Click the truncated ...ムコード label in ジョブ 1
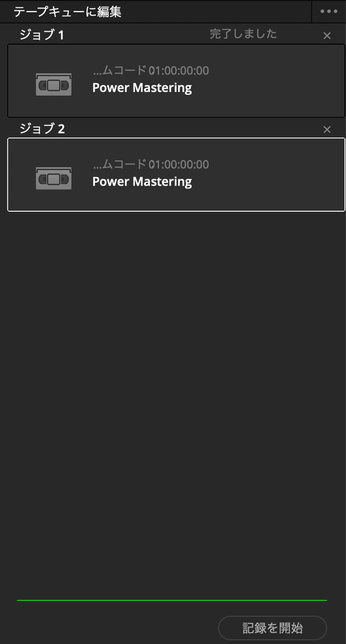This screenshot has width=346, height=644. coord(121,71)
